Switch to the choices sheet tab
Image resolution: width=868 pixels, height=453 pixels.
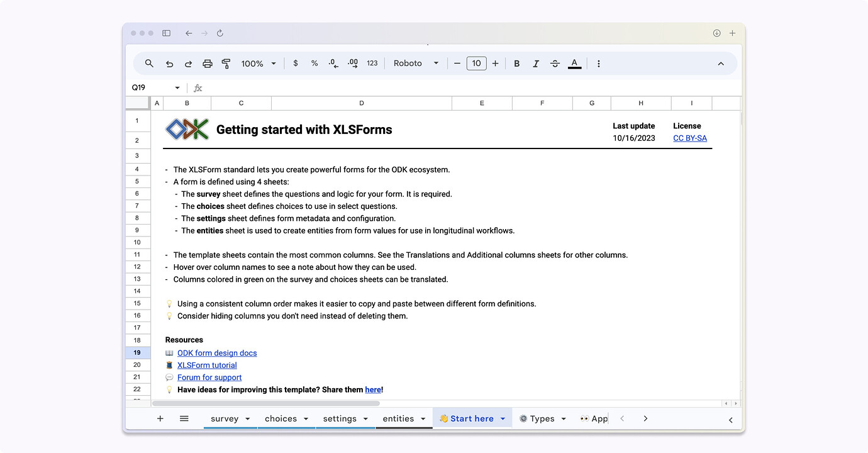coord(281,418)
